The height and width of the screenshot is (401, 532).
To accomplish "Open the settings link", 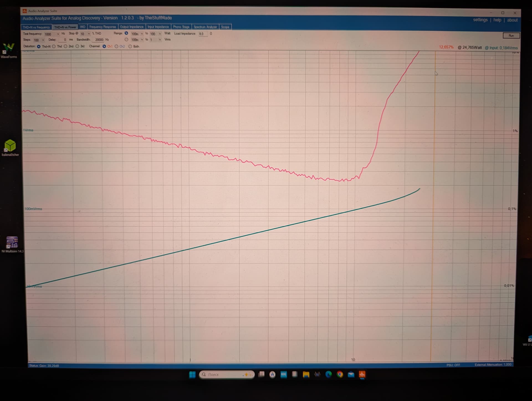I will pos(480,20).
